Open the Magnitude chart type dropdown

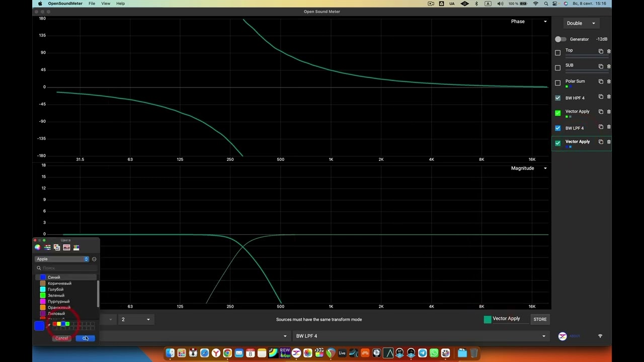(528, 168)
